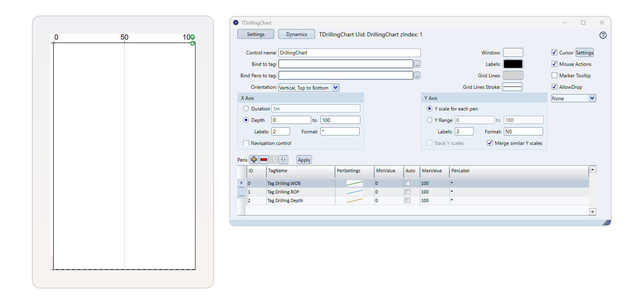Click the Control name input field
Viewport: 644px width, 304px height.
pyautogui.click(x=349, y=53)
